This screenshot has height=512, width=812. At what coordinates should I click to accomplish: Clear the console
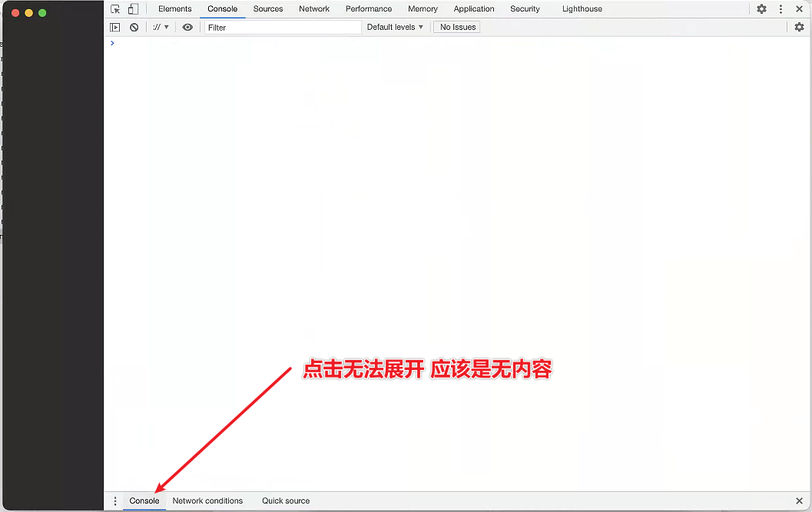pyautogui.click(x=134, y=28)
